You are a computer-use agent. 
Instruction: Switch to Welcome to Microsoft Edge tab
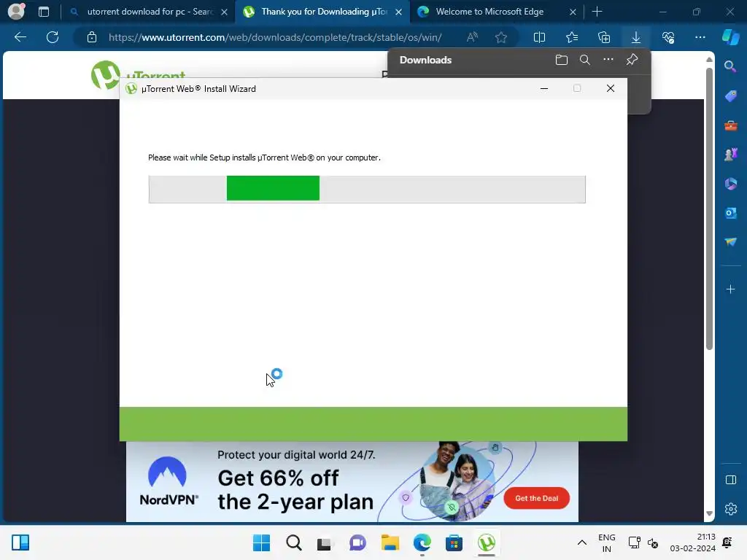pyautogui.click(x=489, y=12)
